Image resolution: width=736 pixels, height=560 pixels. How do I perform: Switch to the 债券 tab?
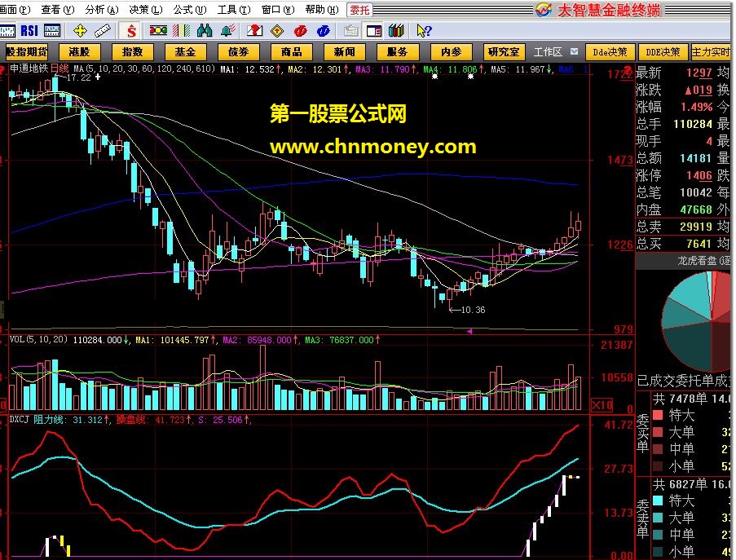click(x=238, y=51)
